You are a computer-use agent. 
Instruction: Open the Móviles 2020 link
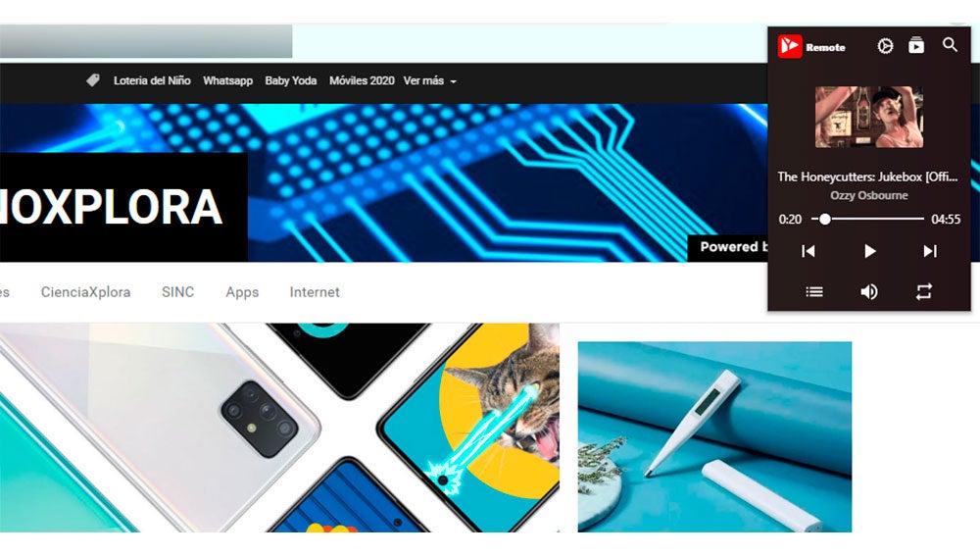click(362, 80)
